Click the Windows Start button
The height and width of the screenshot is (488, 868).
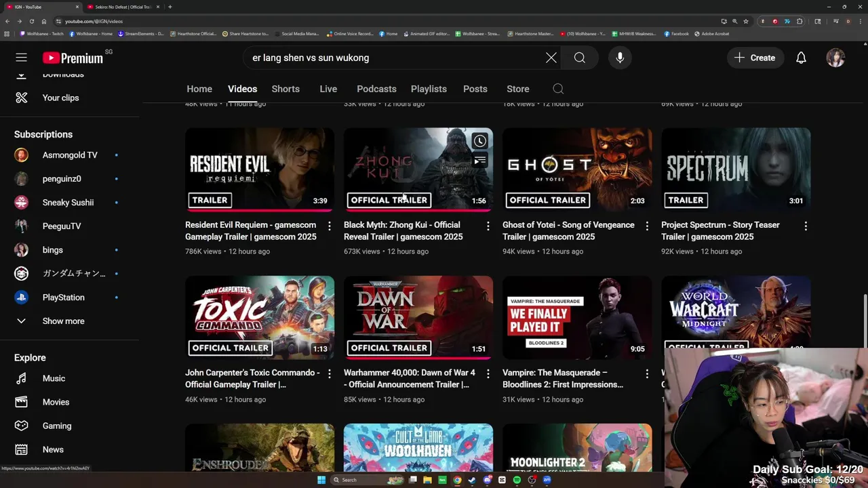(x=321, y=480)
